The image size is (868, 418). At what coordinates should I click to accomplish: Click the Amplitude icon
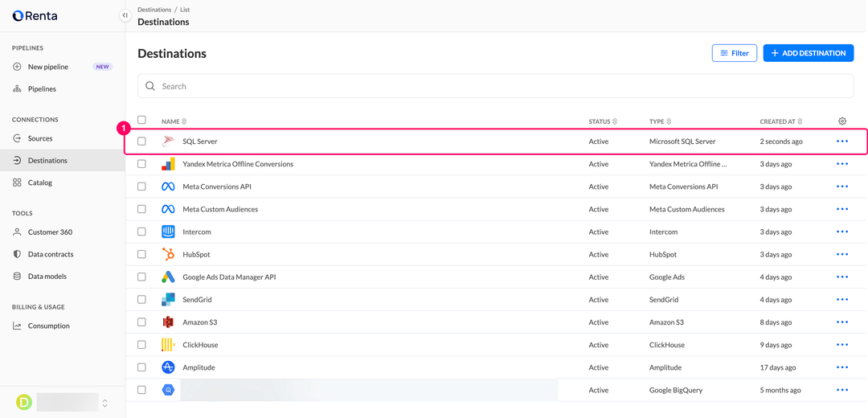[168, 367]
